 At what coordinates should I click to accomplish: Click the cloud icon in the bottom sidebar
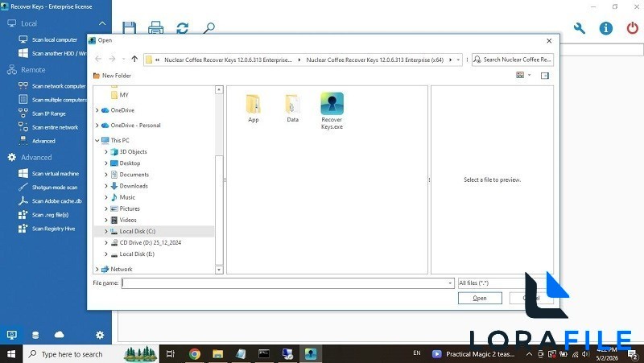tap(59, 335)
